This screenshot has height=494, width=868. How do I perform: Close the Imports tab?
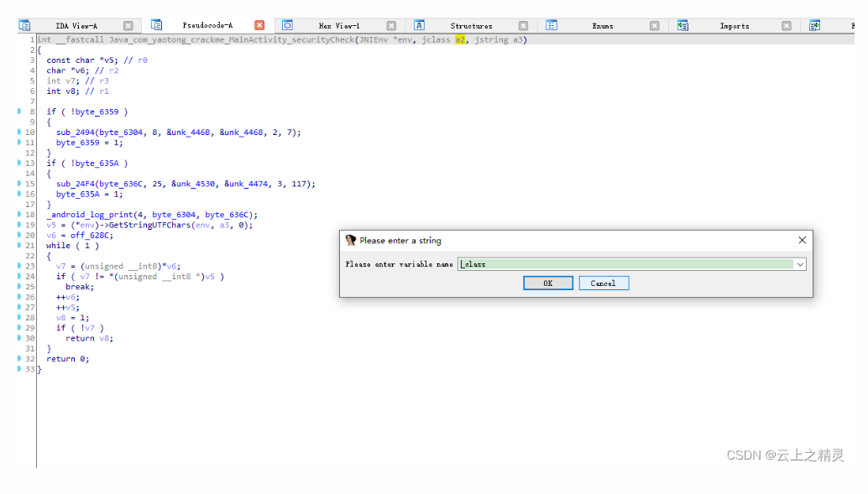click(x=786, y=25)
